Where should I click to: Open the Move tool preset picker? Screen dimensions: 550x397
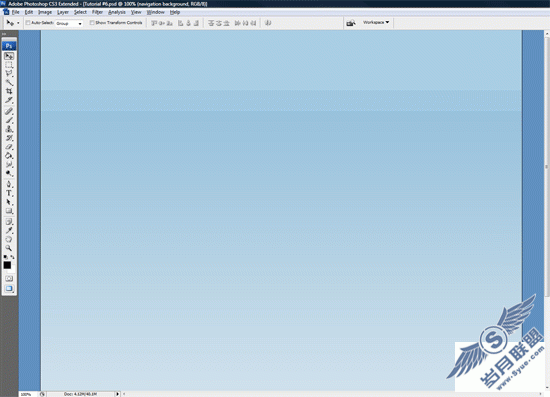18,23
